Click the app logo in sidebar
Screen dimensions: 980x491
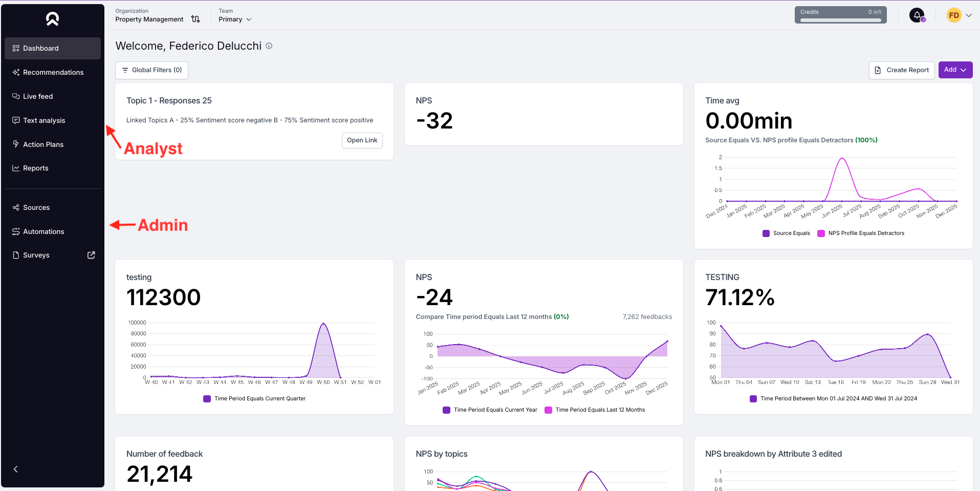[x=52, y=19]
